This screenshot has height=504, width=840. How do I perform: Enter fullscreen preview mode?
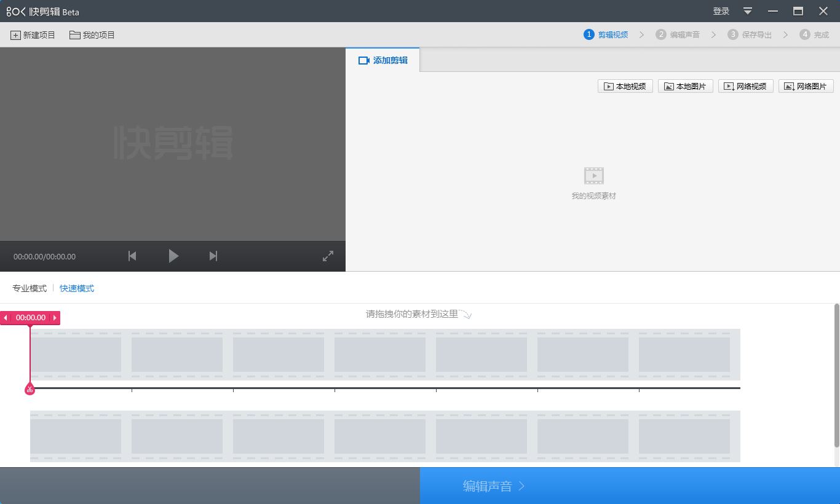click(328, 256)
